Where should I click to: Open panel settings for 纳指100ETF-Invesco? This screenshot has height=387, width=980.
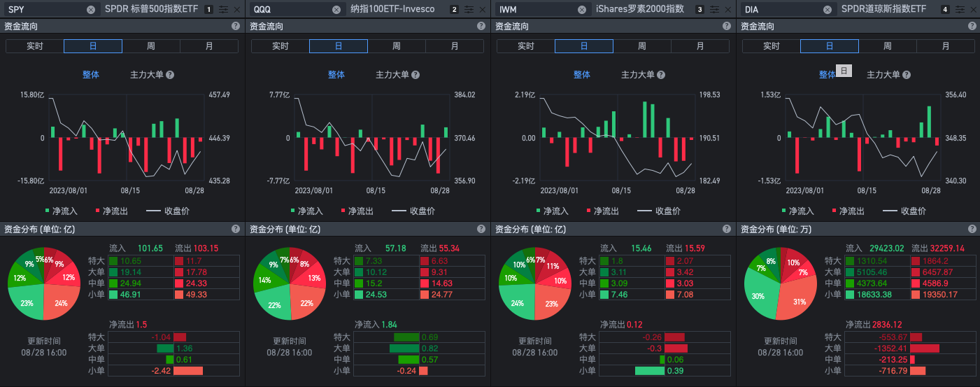pyautogui.click(x=469, y=10)
